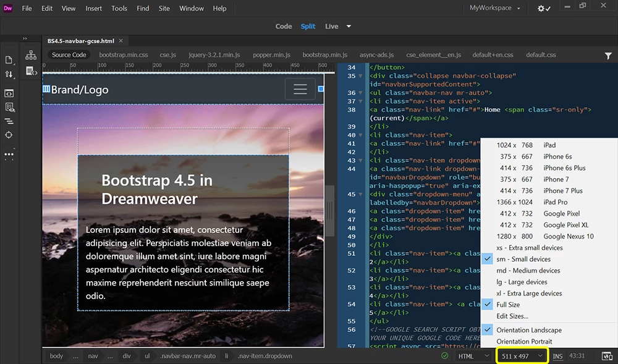
Task: Open real-time device preview icon
Action: 607,356
